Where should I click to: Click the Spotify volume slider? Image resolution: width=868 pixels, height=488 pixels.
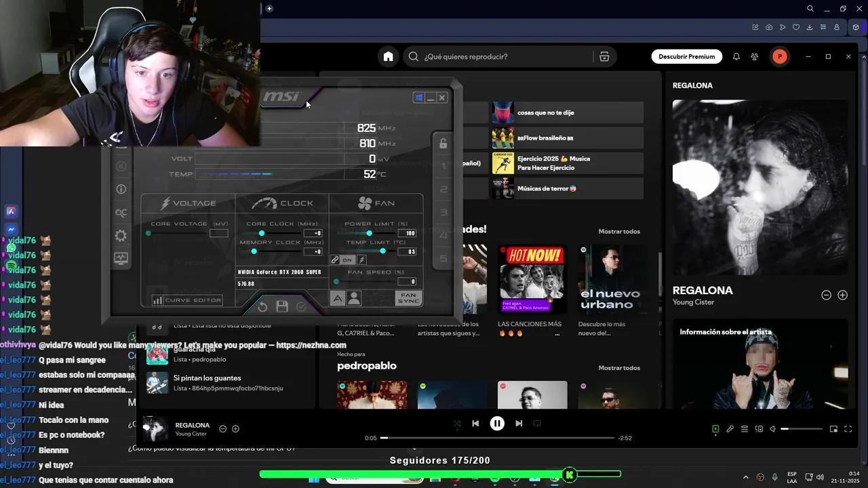point(802,429)
